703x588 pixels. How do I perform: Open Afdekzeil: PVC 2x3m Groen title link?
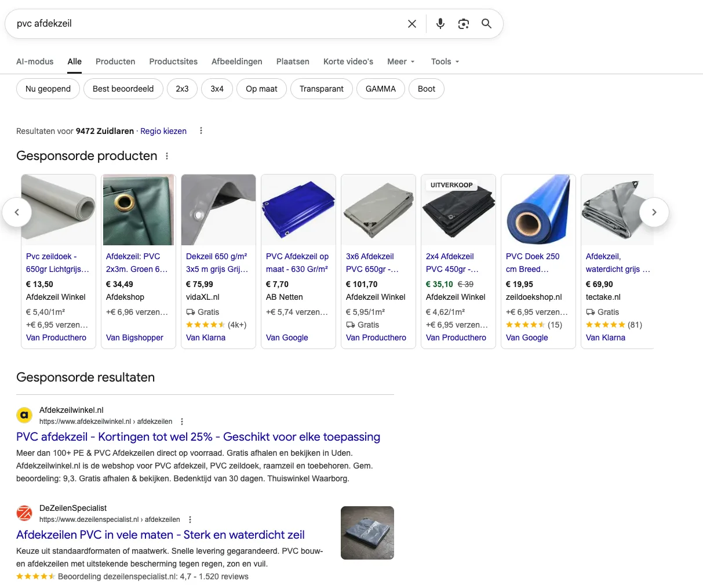(x=137, y=263)
